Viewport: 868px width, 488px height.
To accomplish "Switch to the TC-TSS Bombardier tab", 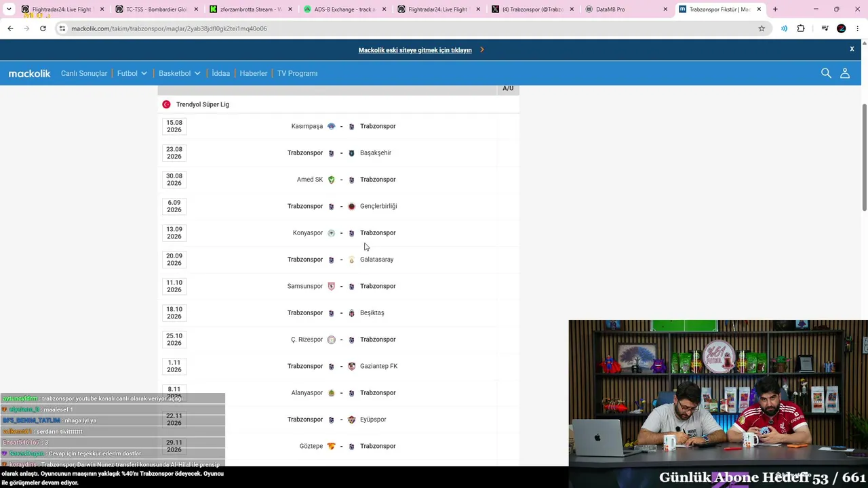I will [157, 9].
